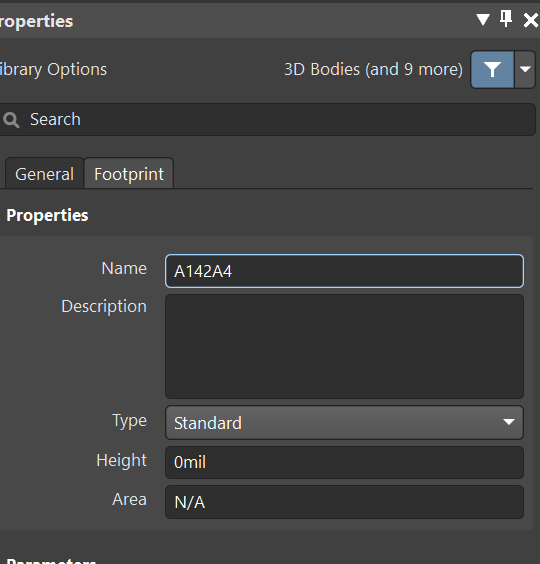The width and height of the screenshot is (540, 564).
Task: Click the Name field label
Action: 124,268
